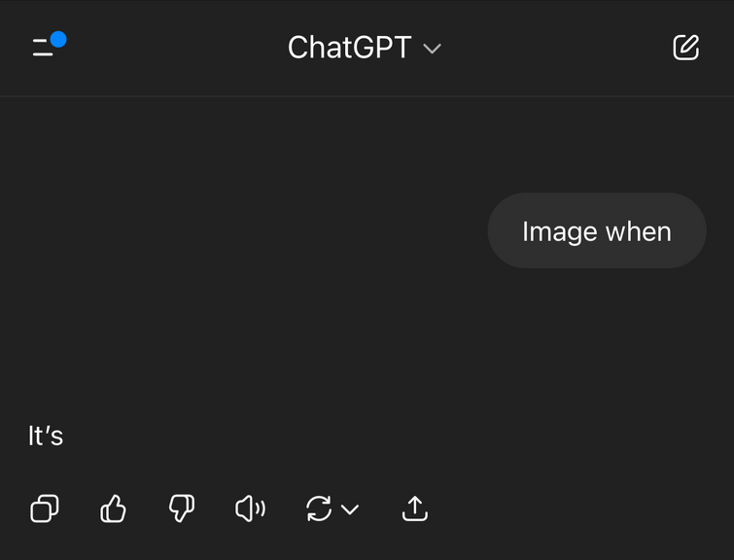Start a new chat with compose icon
This screenshot has height=560, width=734.
pyautogui.click(x=685, y=48)
